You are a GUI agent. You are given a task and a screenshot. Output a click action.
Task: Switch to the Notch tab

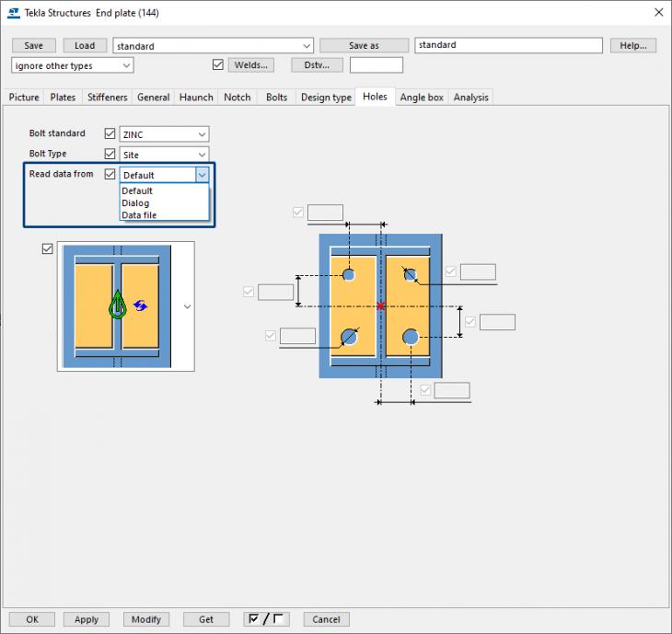[238, 98]
